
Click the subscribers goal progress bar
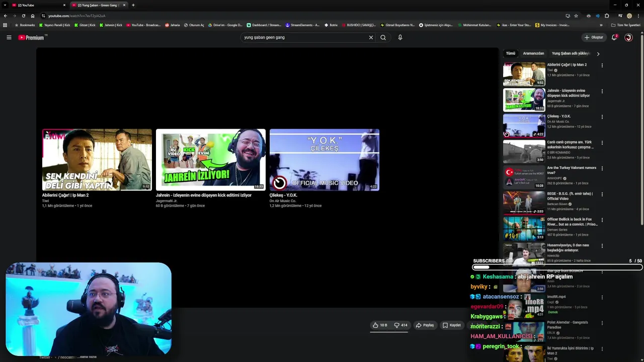557,267
